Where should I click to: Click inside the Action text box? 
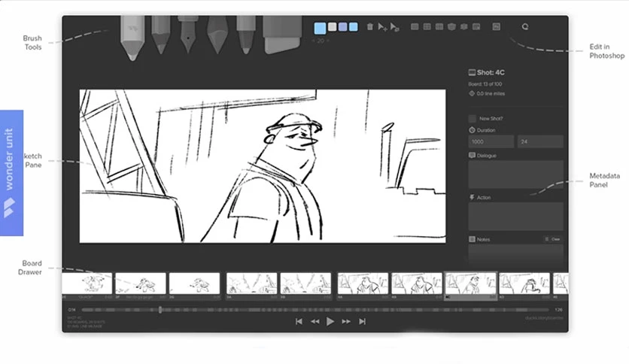coord(515,217)
